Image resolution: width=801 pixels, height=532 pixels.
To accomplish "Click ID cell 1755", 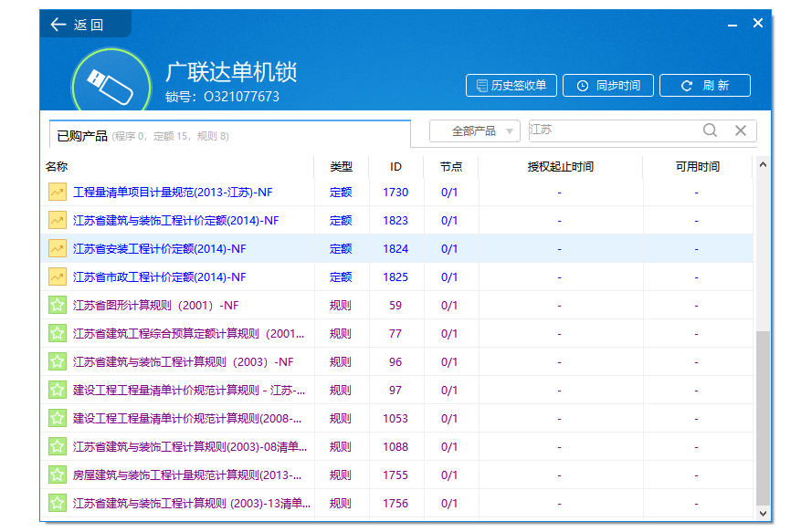I will click(395, 475).
